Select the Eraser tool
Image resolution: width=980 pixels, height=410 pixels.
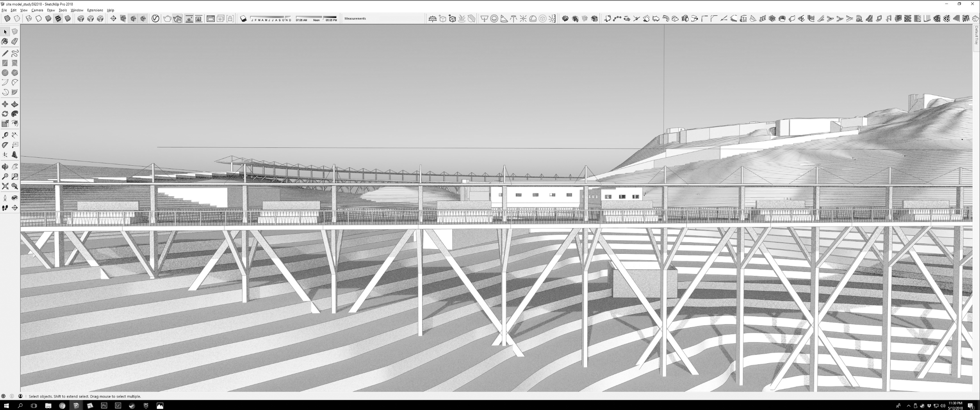click(x=15, y=41)
